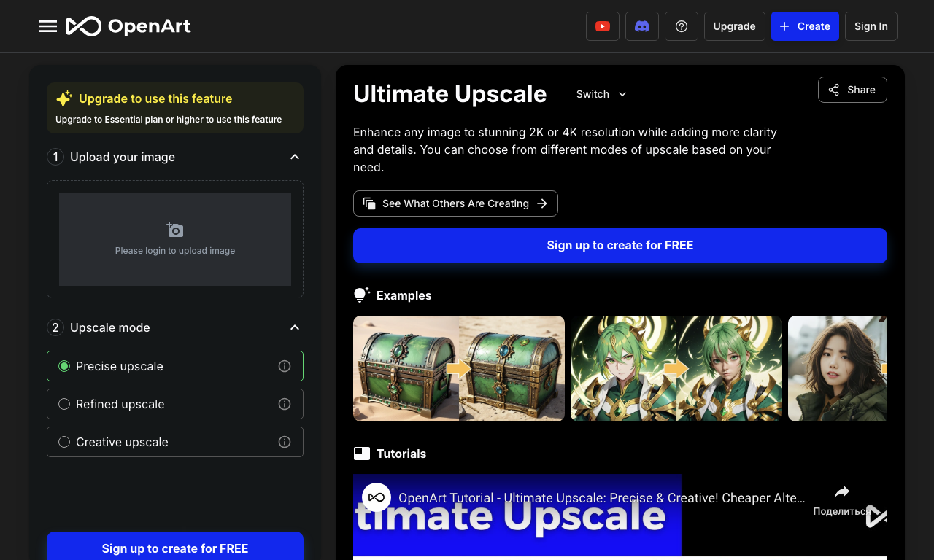Click the OpenArt logo
934x560 pixels.
pos(128,26)
